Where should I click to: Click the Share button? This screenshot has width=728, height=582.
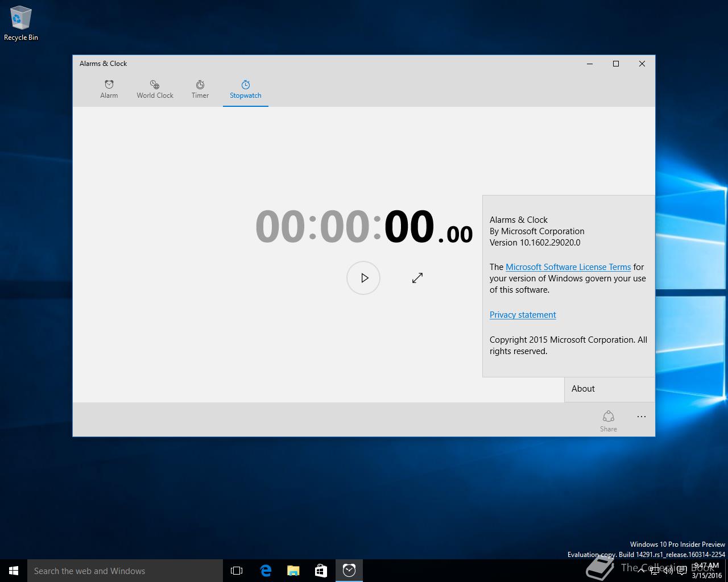609,421
